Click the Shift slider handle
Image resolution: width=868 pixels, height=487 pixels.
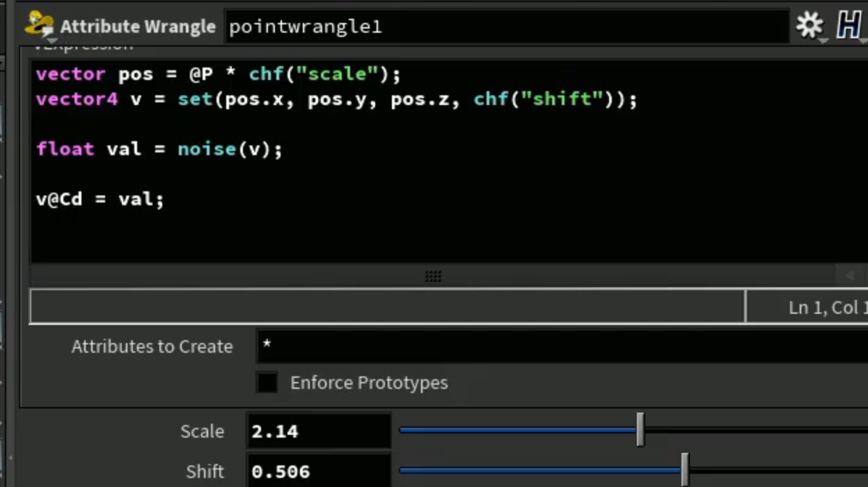[x=685, y=470]
